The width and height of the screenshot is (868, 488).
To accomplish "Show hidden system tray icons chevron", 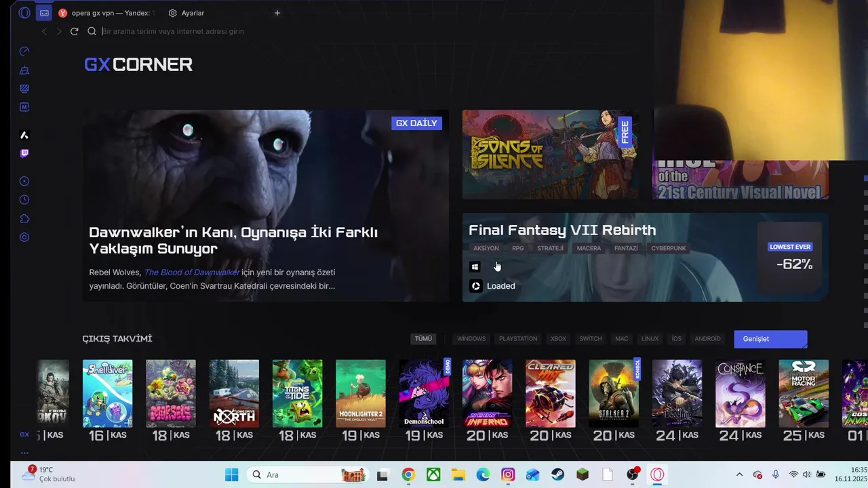I will (739, 475).
